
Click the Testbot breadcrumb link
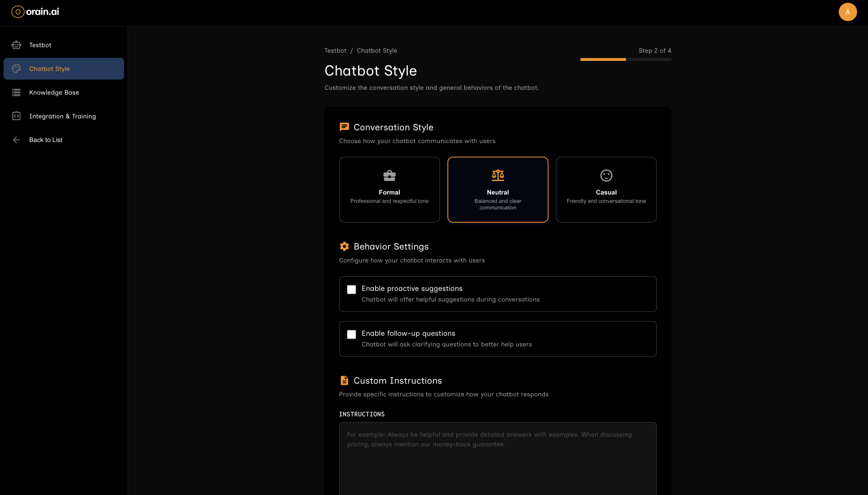click(x=335, y=51)
